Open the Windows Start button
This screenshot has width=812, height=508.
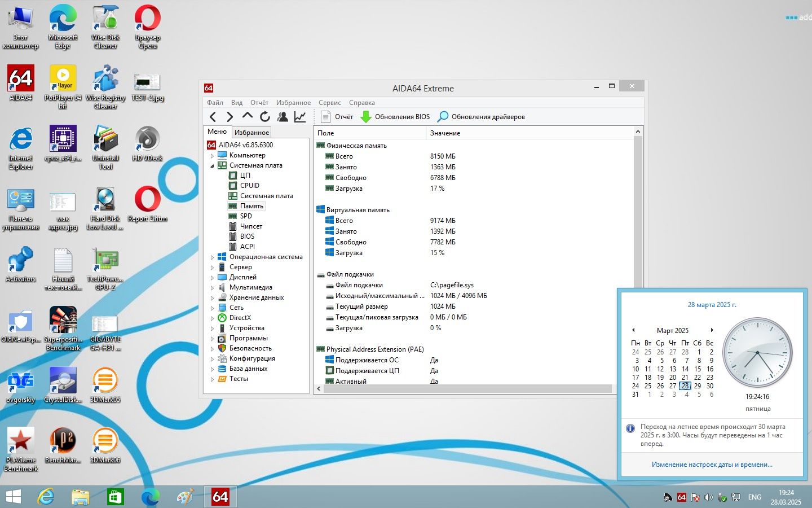tap(13, 497)
